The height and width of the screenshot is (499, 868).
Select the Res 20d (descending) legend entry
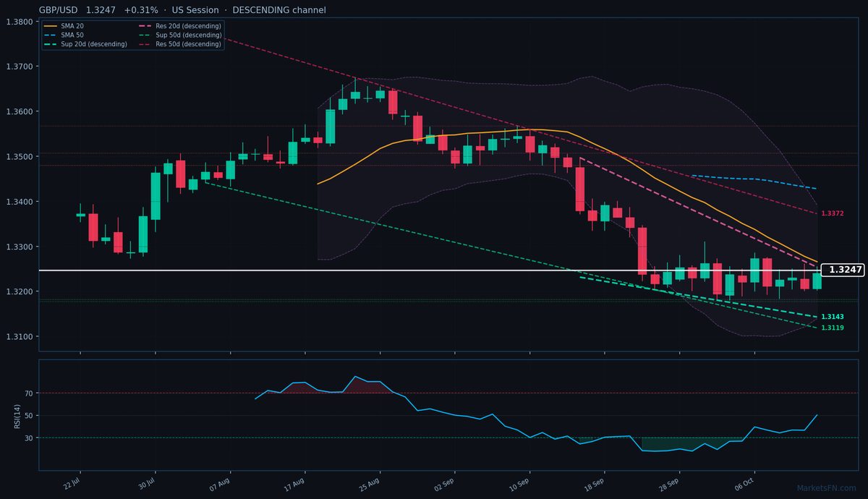[180, 26]
